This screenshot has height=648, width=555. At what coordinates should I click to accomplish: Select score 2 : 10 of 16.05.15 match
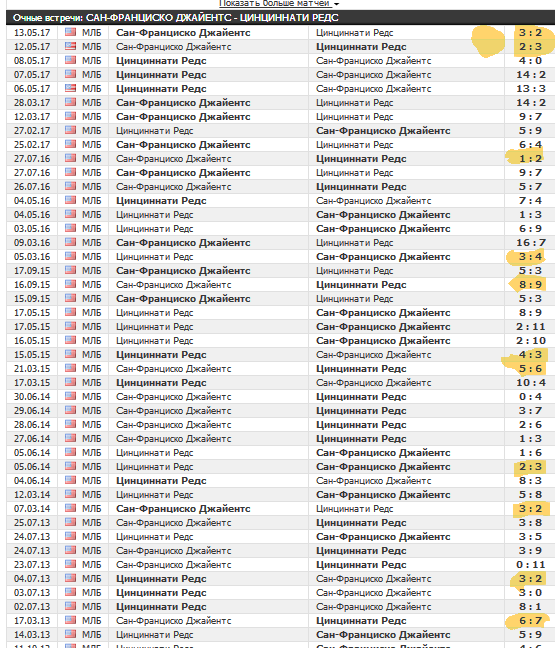(x=531, y=341)
